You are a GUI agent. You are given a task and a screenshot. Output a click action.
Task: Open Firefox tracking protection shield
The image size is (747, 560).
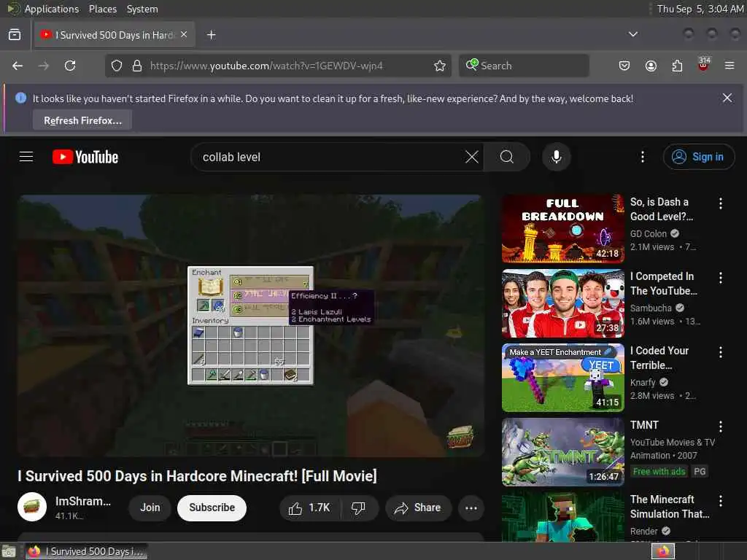tap(117, 66)
